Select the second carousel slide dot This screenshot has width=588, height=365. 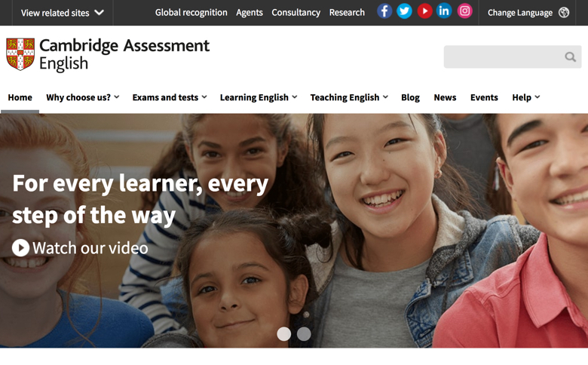304,334
